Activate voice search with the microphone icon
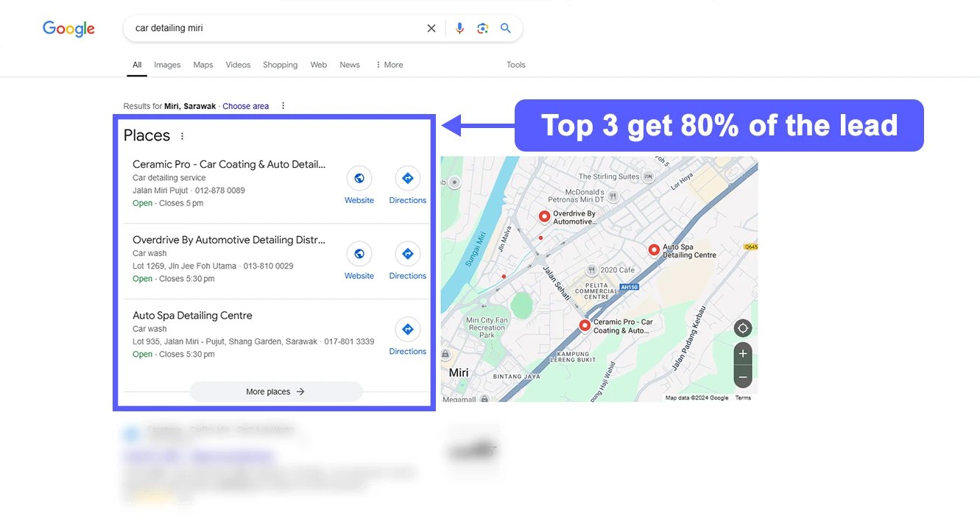Viewport: 980px width, 518px height. (459, 28)
